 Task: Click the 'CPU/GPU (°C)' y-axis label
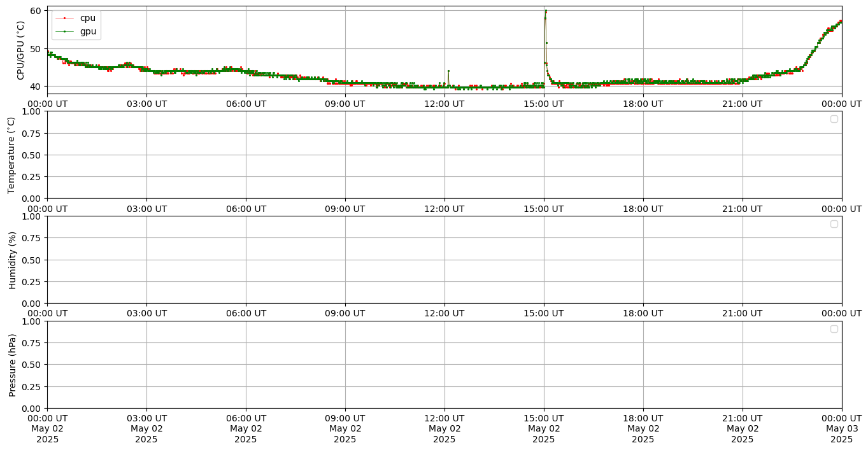(20, 50)
